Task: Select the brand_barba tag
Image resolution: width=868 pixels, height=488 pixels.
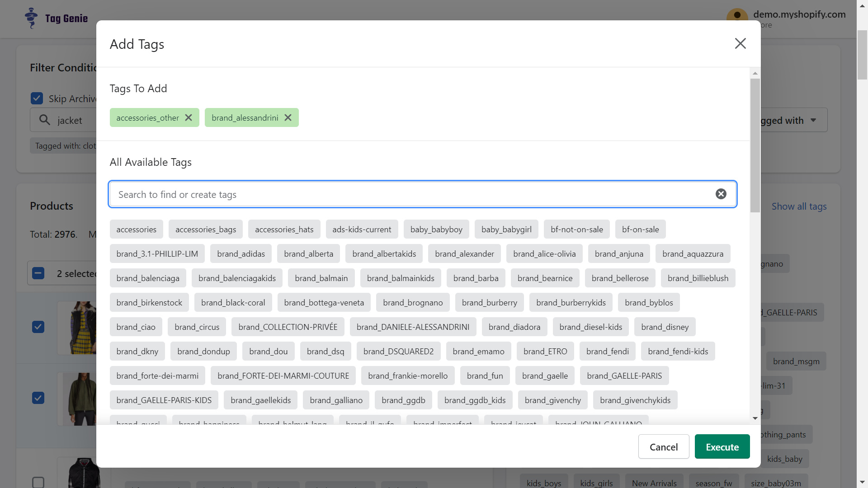Action: tap(476, 278)
